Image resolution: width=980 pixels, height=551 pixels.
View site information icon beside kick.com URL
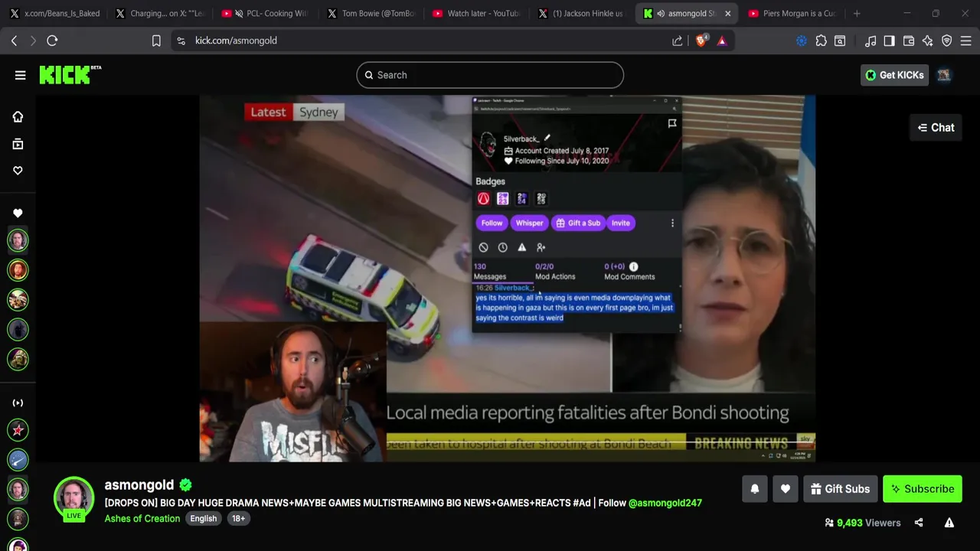(x=181, y=41)
